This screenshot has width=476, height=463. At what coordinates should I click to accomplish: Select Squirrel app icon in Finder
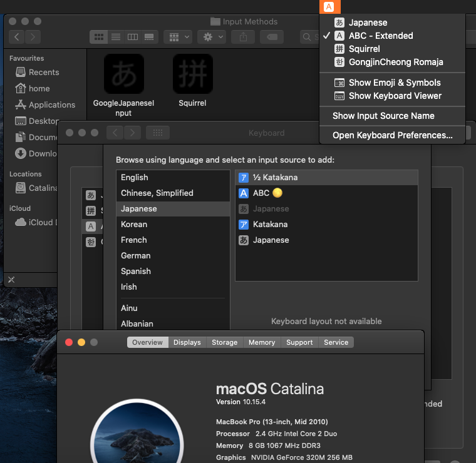click(x=192, y=74)
